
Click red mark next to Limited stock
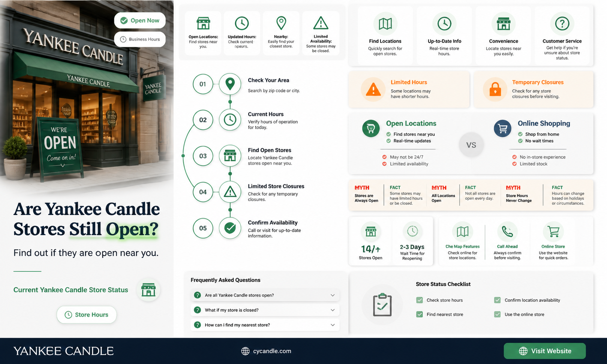(x=514, y=164)
